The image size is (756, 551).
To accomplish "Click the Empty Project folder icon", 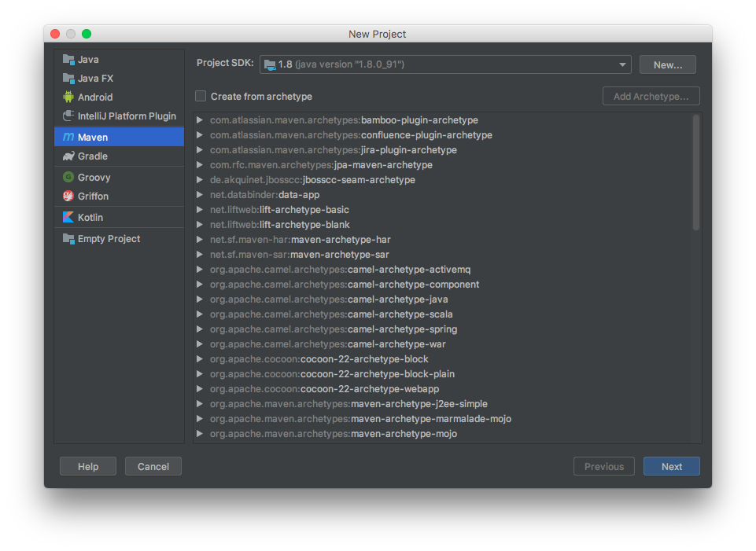I will click(68, 239).
